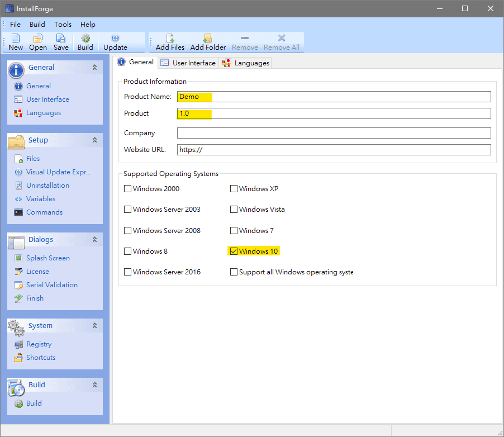Click the Finish flag icon
This screenshot has width=504, height=437.
18,298
